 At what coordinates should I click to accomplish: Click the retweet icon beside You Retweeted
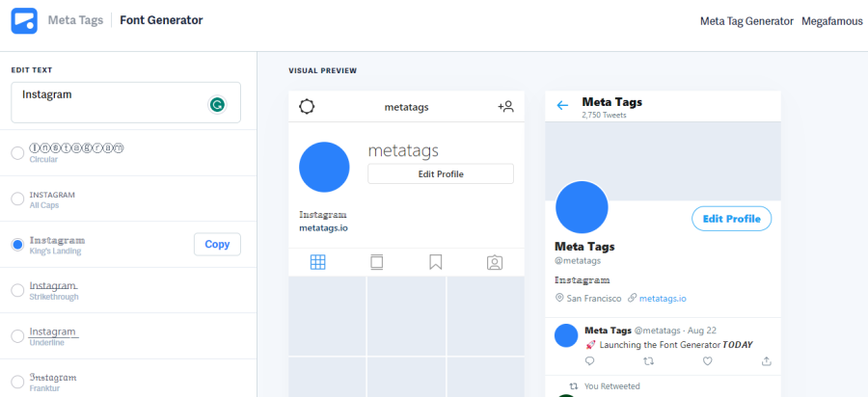click(574, 386)
